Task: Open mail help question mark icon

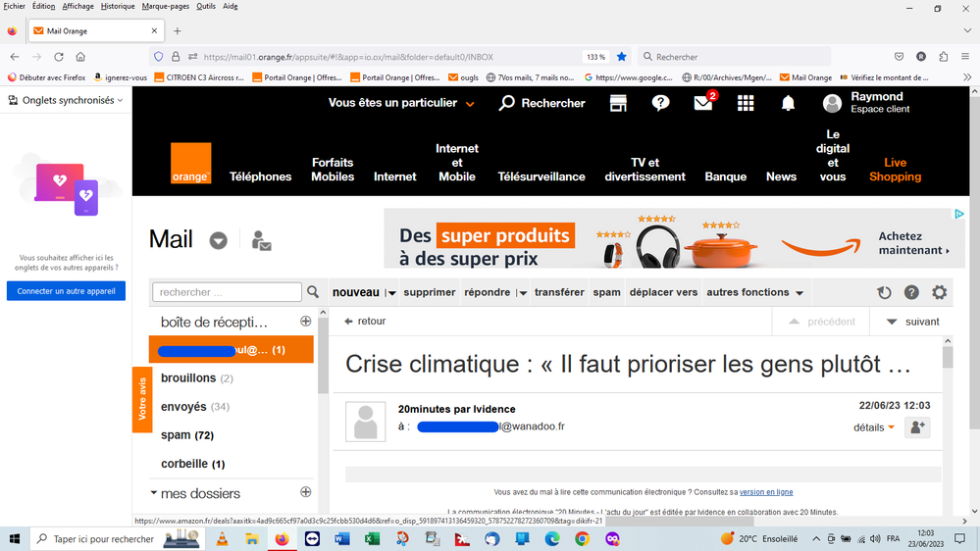Action: tap(911, 292)
